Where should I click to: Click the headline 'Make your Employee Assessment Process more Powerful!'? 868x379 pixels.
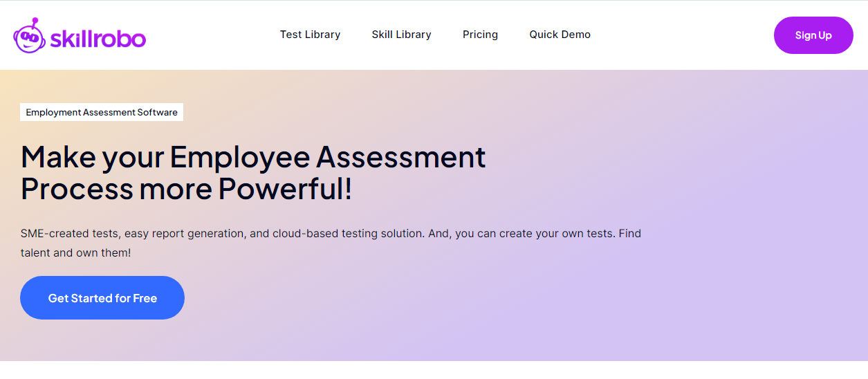253,173
